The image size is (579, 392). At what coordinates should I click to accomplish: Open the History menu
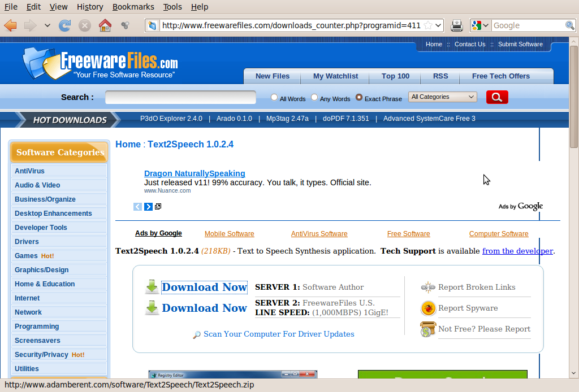90,7
